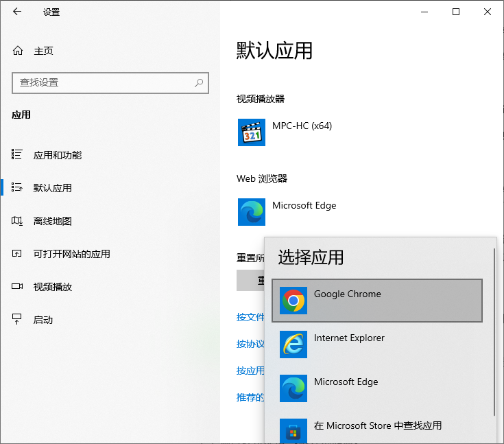
Task: Click the 视频播放器 label
Action: click(x=261, y=99)
